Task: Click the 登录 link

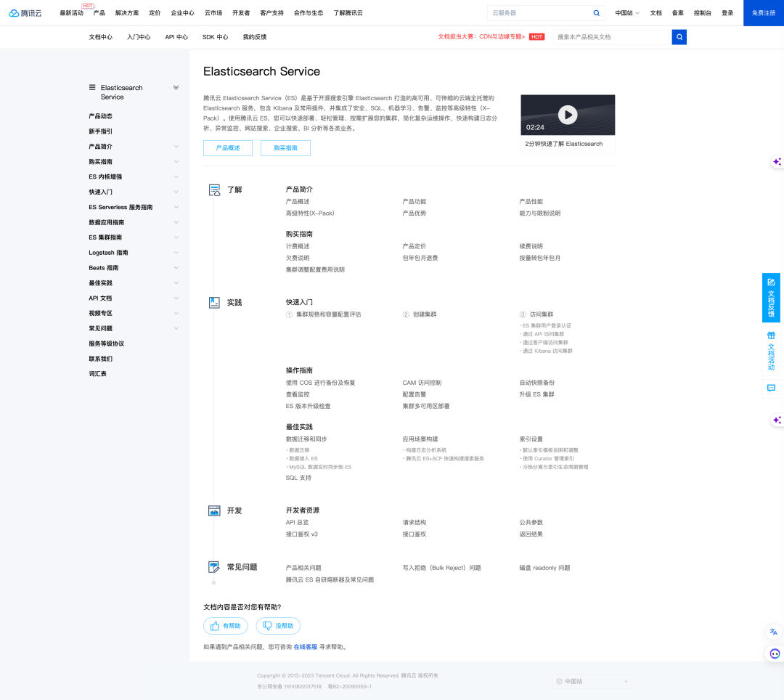Action: pyautogui.click(x=727, y=13)
